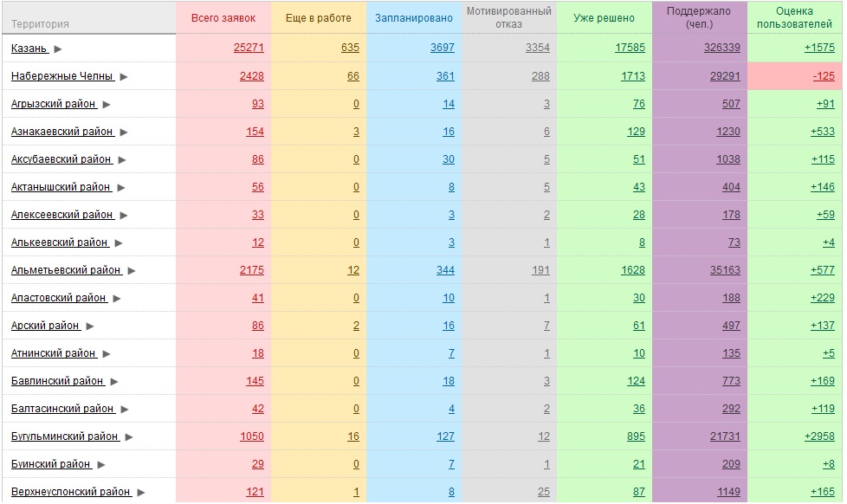847x504 pixels.
Task: Open Альметьевский planned count 344
Action: tap(445, 269)
